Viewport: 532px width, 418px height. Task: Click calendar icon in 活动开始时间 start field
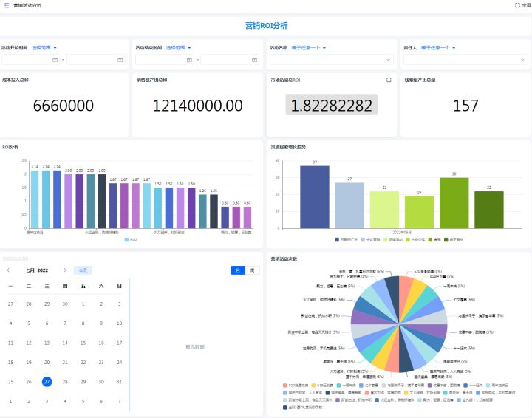point(54,59)
